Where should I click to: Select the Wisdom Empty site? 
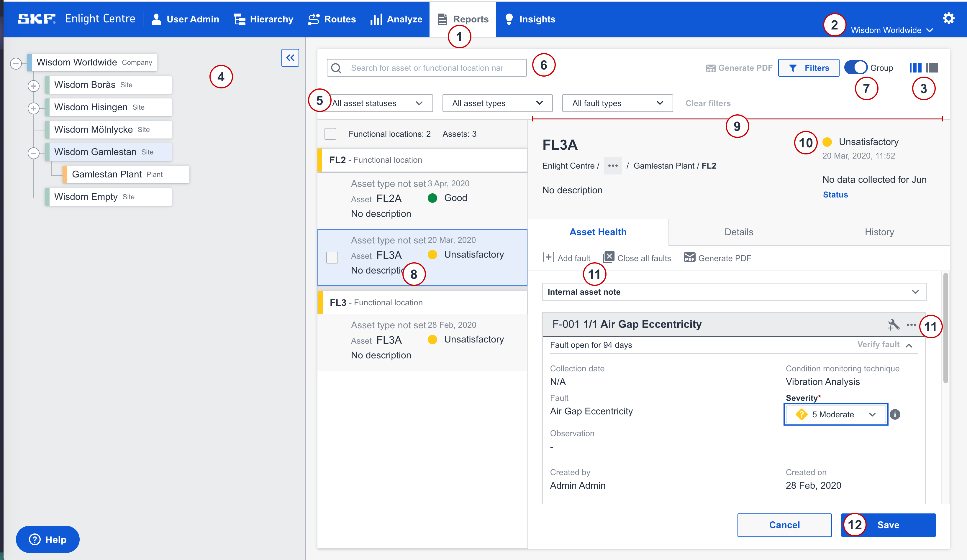coord(108,197)
